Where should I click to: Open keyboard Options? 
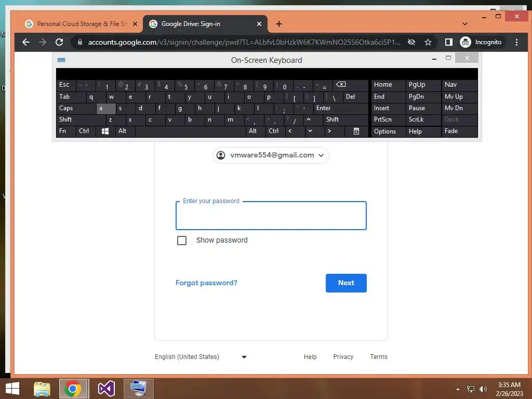click(x=388, y=131)
